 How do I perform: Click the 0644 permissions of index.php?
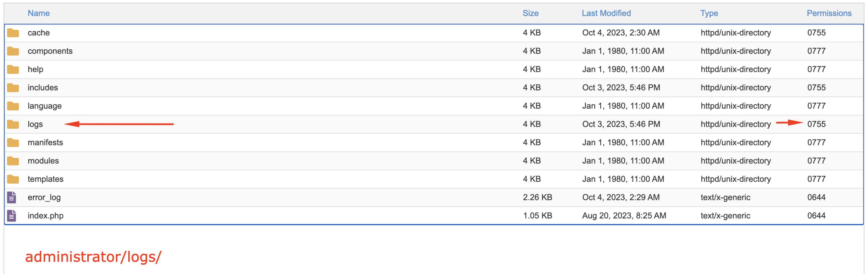816,216
